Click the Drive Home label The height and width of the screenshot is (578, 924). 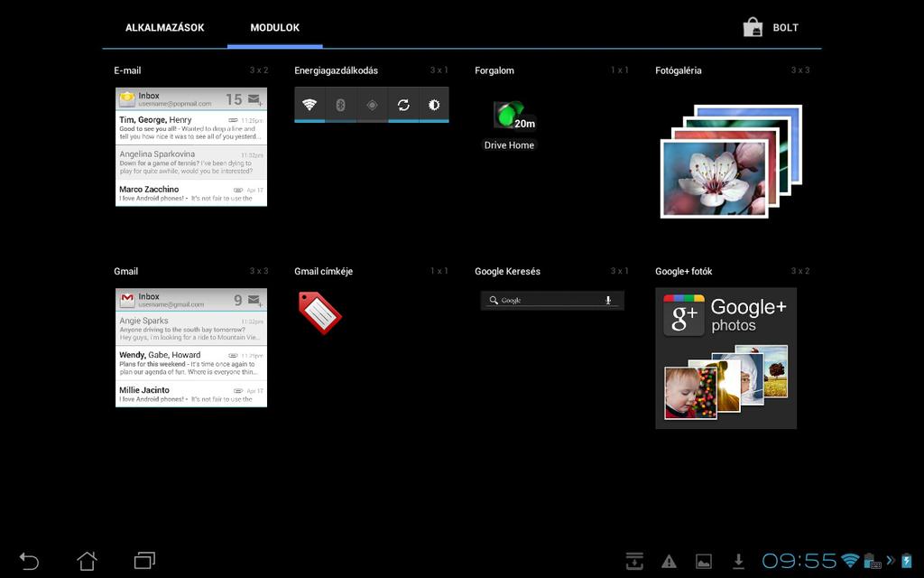[509, 145]
